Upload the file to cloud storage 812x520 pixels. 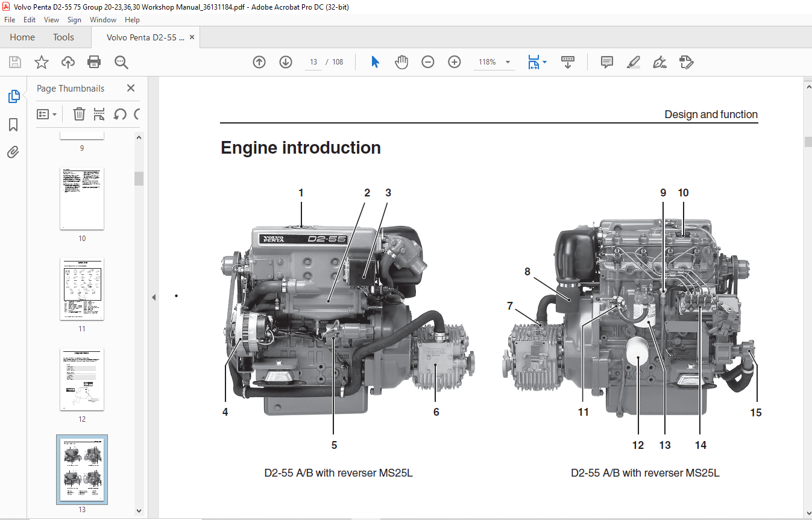[x=68, y=62]
